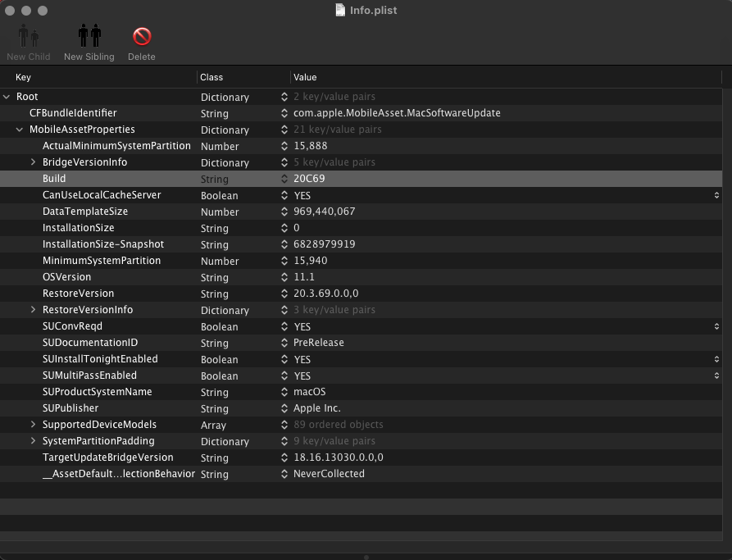Click the New Sibling toolbar icon
The image size is (732, 560).
pyautogui.click(x=89, y=37)
